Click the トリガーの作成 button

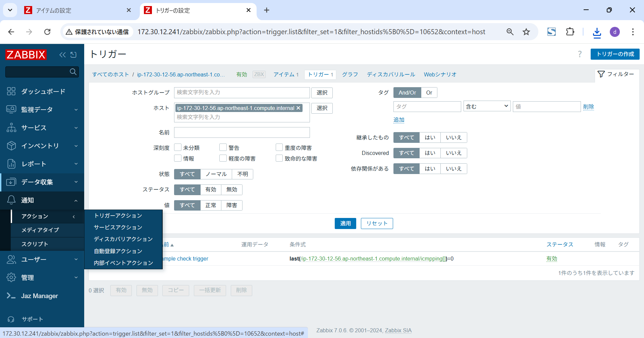coord(615,54)
